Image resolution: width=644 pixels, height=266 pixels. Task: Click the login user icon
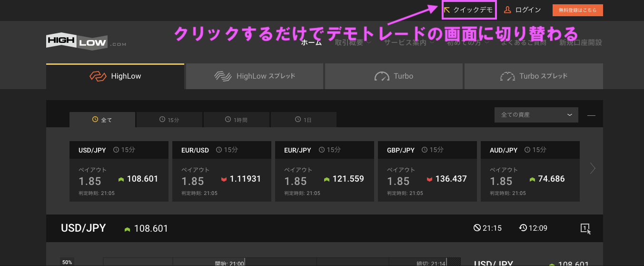[x=507, y=10]
